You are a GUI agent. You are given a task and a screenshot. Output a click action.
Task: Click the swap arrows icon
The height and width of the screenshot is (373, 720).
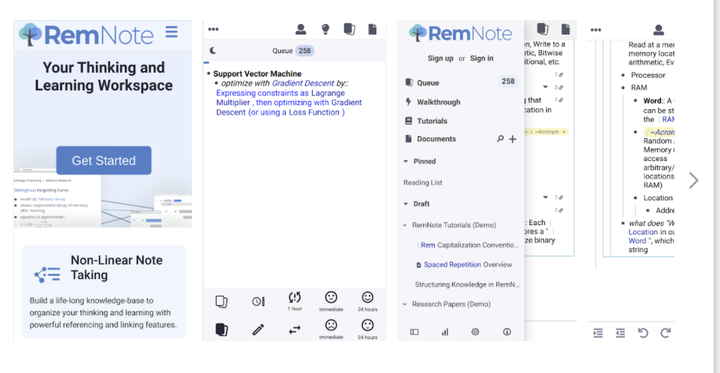tap(295, 329)
